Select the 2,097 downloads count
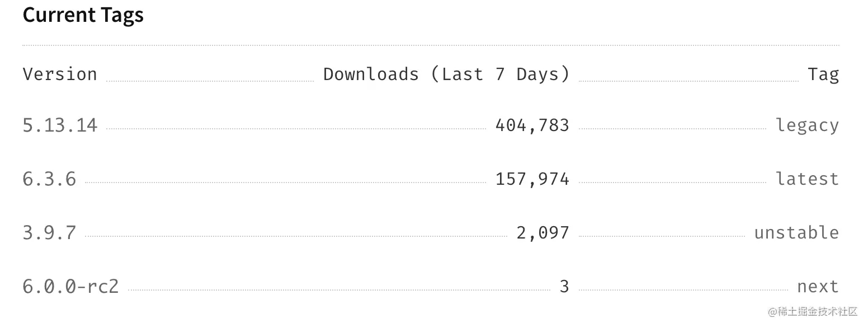The width and height of the screenshot is (868, 327). [x=542, y=233]
